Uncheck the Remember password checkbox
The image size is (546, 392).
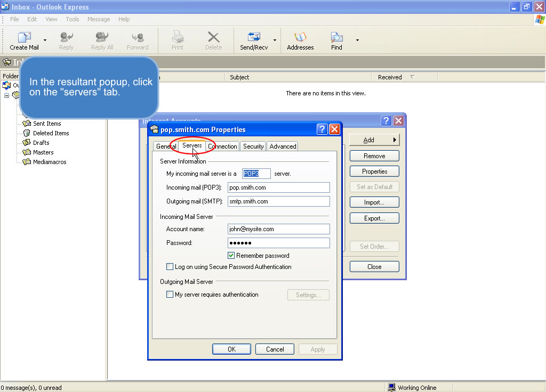tap(231, 256)
